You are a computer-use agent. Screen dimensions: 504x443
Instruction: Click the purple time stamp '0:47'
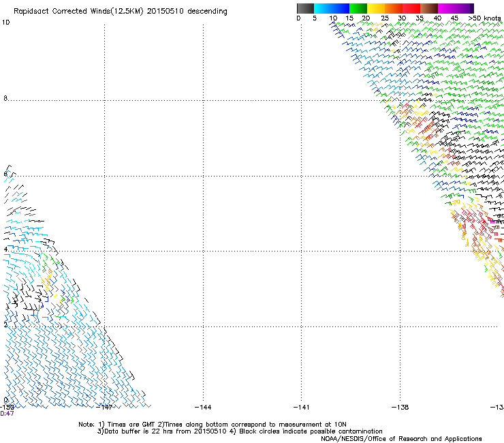click(x=7, y=414)
